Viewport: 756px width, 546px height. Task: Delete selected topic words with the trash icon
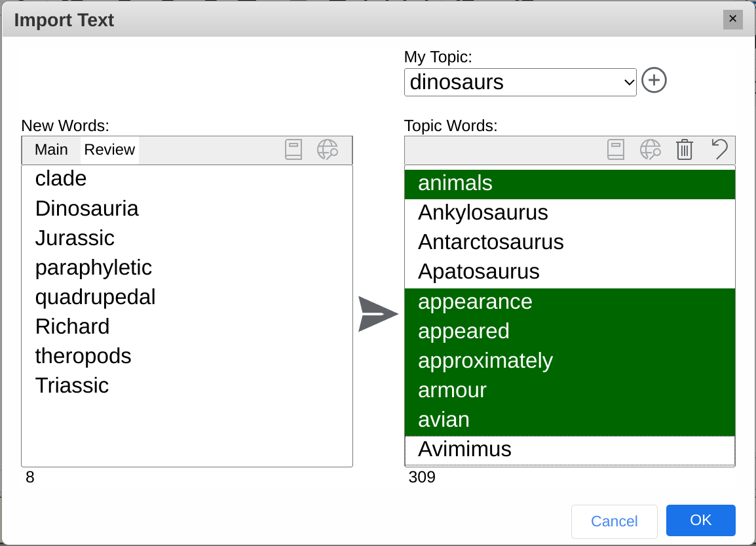[x=685, y=149]
